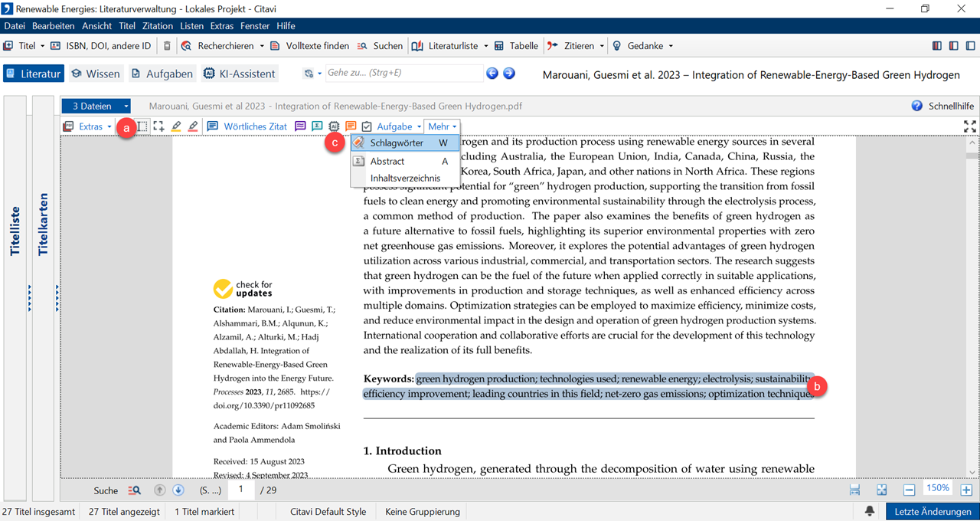Click the trash delete icon in toolbar
This screenshot has height=521, width=980.
tap(167, 46)
